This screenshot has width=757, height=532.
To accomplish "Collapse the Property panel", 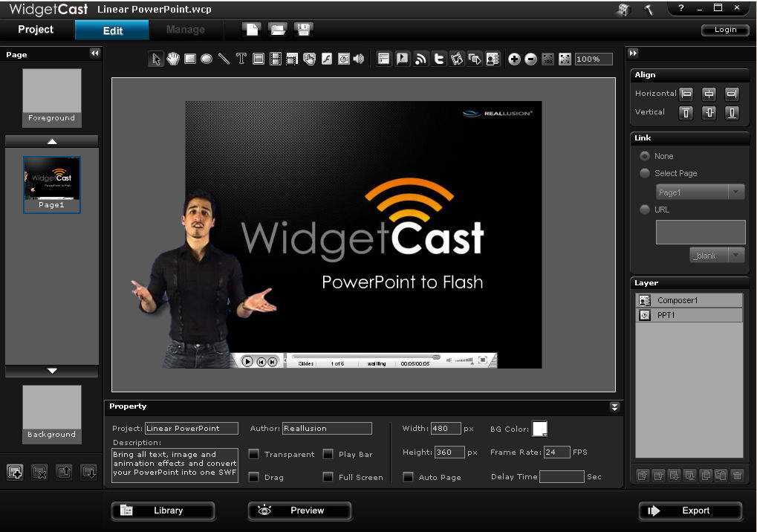I will point(614,406).
